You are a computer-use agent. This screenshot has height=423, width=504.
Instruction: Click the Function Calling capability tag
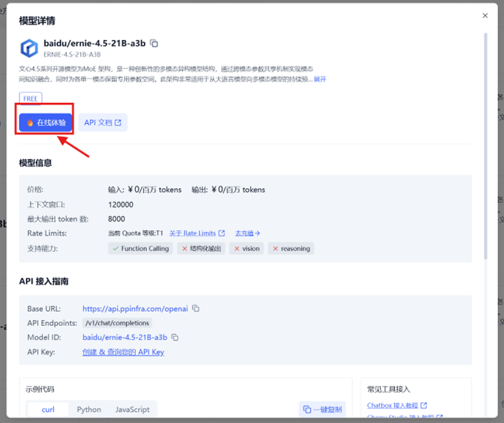(x=141, y=249)
